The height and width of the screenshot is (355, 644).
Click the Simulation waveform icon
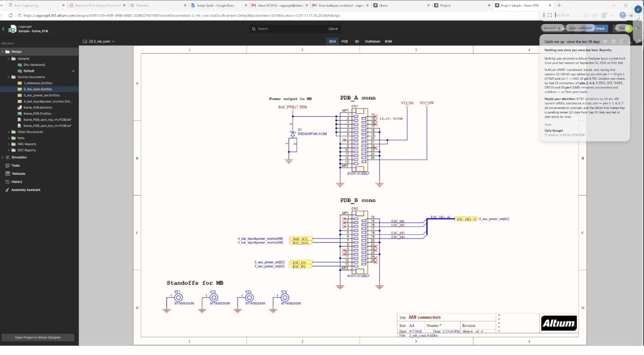(8, 157)
